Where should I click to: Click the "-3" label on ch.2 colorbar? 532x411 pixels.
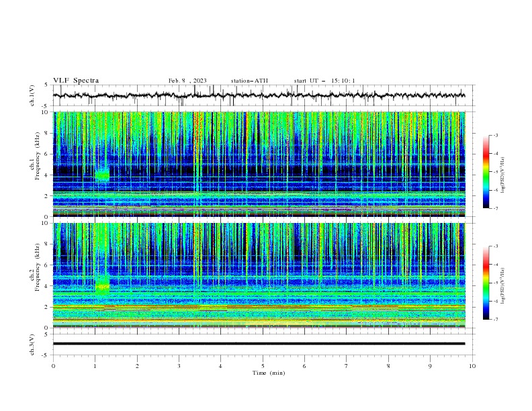[x=495, y=246]
